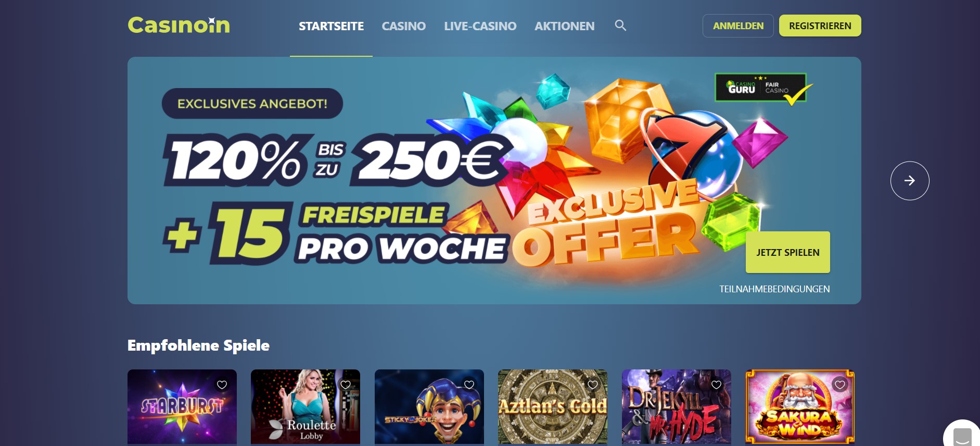Mark Dr Jekyll & Mr Hyde as favorite
Screen dimensions: 980x446
tap(717, 385)
